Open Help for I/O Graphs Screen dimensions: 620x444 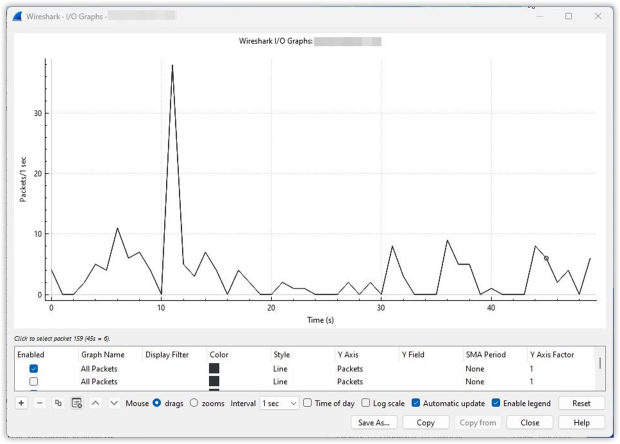(x=581, y=423)
